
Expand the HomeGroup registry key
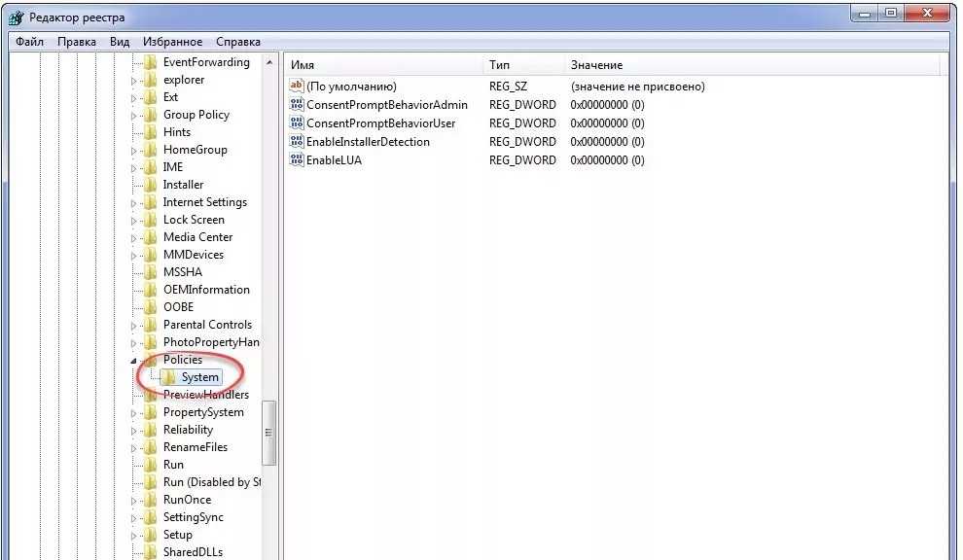pyautogui.click(x=134, y=150)
